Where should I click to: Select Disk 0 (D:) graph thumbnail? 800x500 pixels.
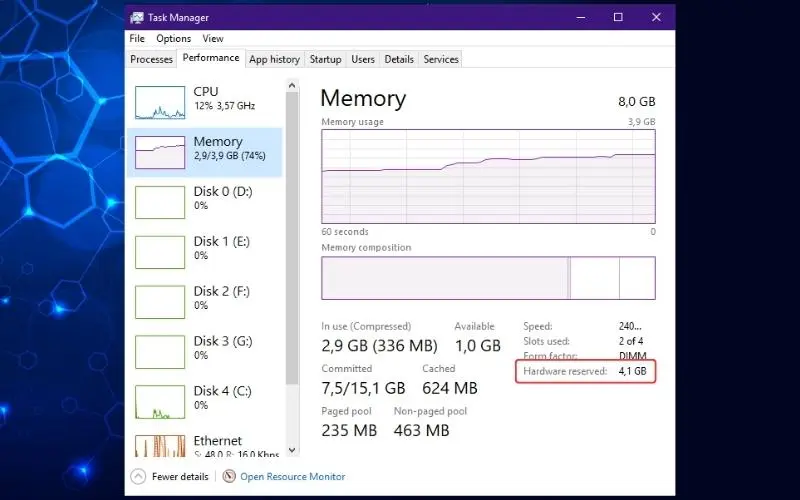(160, 202)
